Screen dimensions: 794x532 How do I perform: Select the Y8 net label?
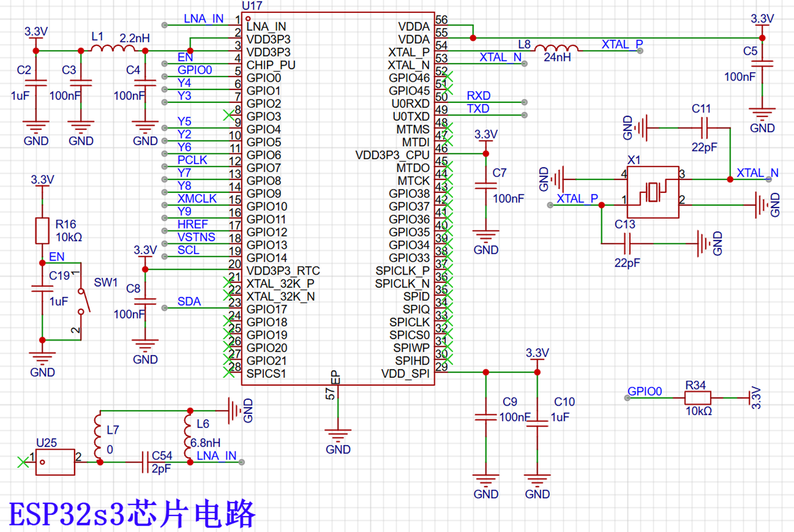184,186
